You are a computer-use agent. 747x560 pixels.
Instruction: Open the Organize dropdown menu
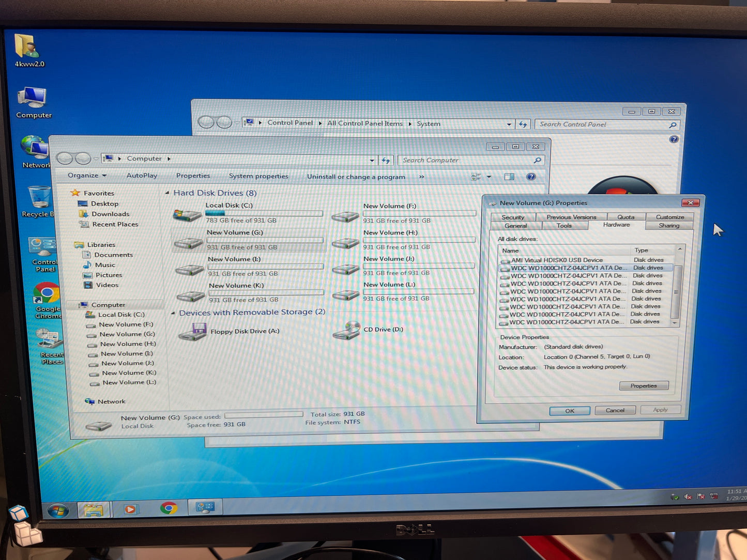(87, 176)
